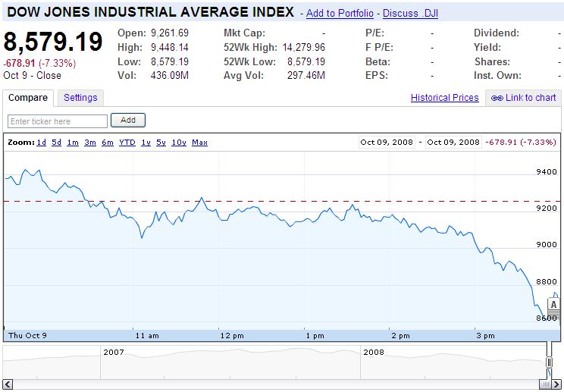Image resolution: width=564 pixels, height=392 pixels.
Task: Click the Vol value 436.09M
Action: point(169,76)
